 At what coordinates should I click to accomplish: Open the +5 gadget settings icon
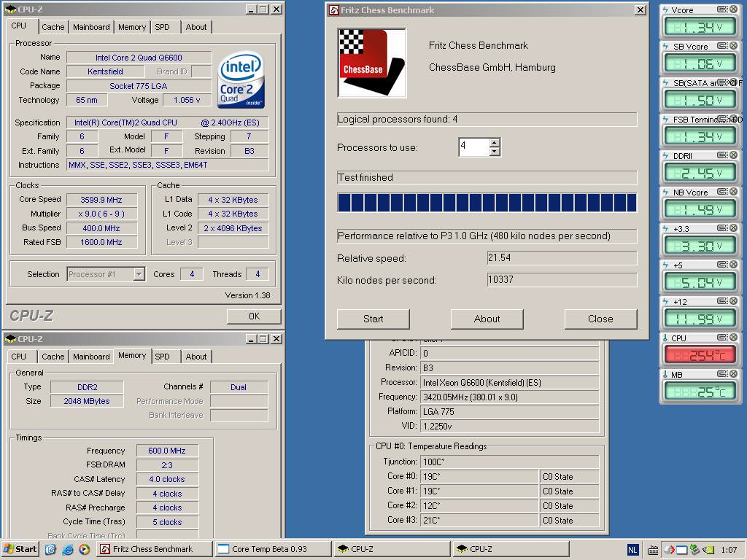pos(722,264)
